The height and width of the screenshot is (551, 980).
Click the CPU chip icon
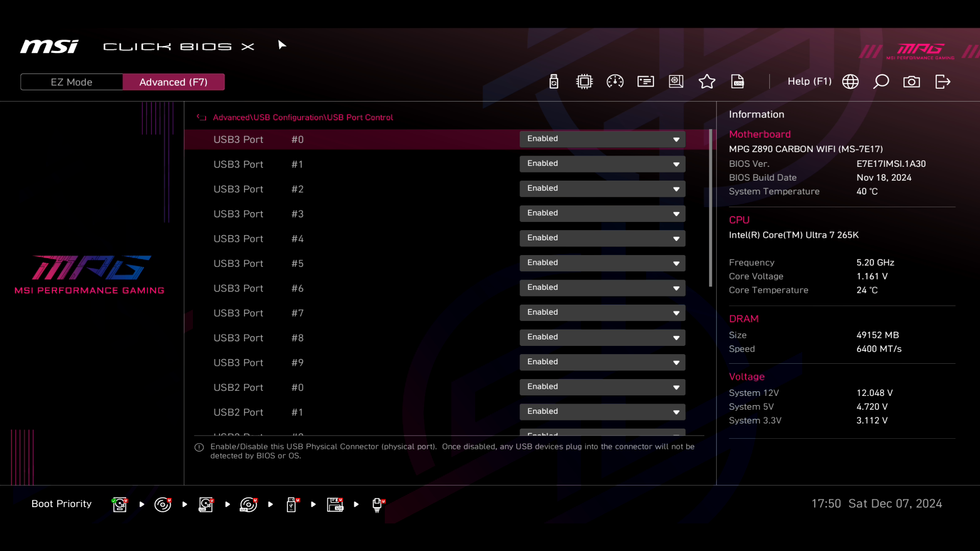[584, 82]
